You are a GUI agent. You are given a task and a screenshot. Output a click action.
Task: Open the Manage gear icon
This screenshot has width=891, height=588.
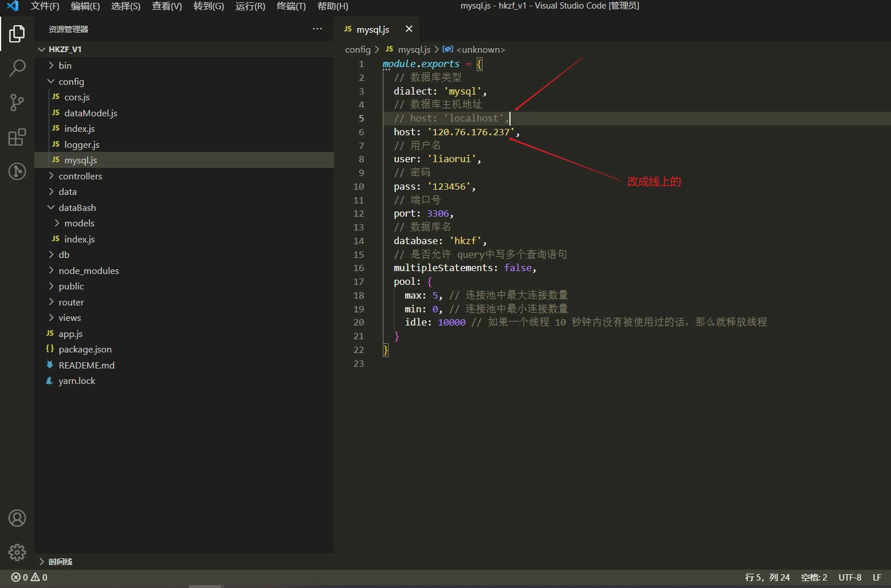(x=17, y=552)
